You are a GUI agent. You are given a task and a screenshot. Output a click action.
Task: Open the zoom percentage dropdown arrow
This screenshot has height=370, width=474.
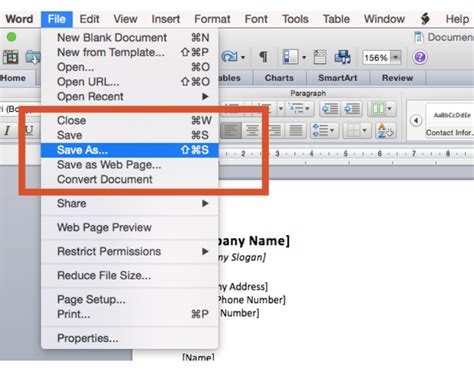coord(396,57)
